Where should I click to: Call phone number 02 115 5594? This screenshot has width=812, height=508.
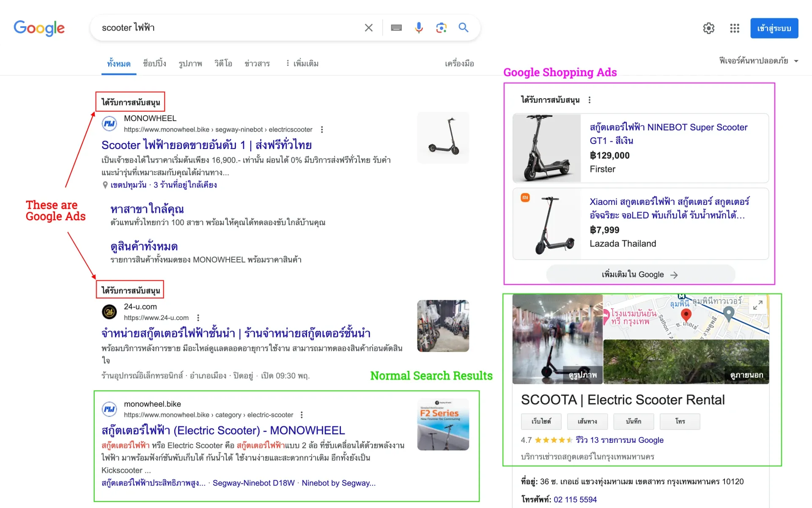point(575,500)
